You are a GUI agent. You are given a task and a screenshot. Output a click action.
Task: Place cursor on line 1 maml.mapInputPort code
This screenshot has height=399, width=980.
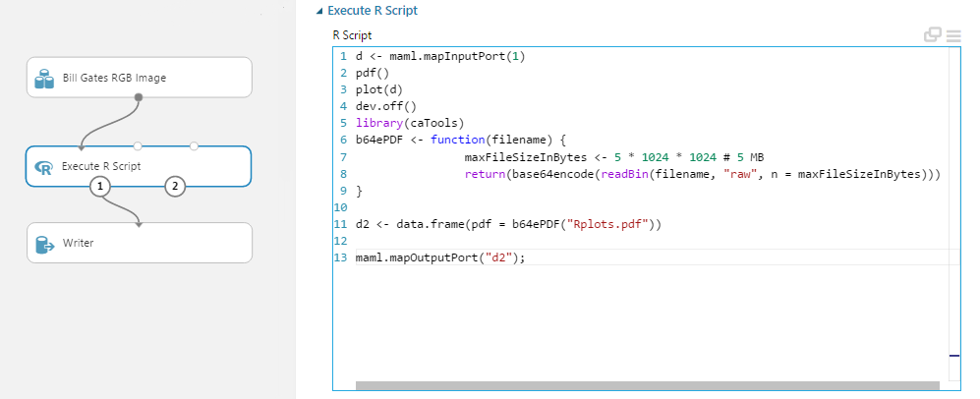click(440, 56)
